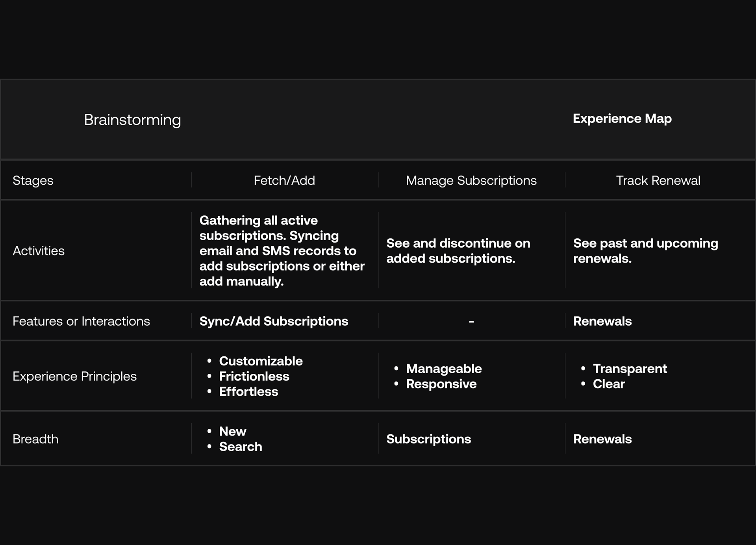756x545 pixels.
Task: Click the Customizable bullet item
Action: pyautogui.click(x=261, y=361)
